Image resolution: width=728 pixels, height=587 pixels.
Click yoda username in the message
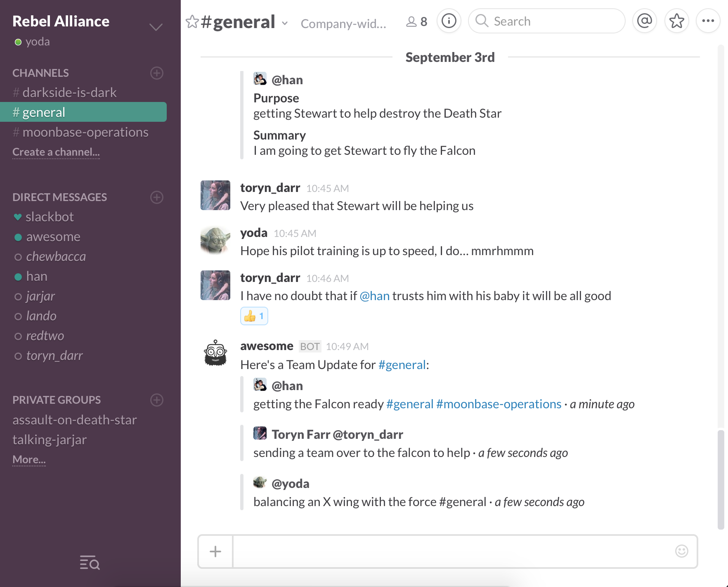[x=254, y=233]
